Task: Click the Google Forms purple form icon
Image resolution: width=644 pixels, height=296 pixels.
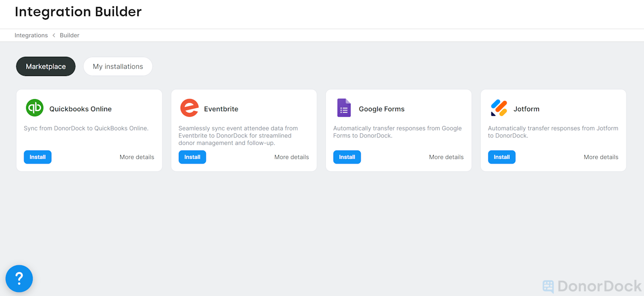Action: point(344,108)
